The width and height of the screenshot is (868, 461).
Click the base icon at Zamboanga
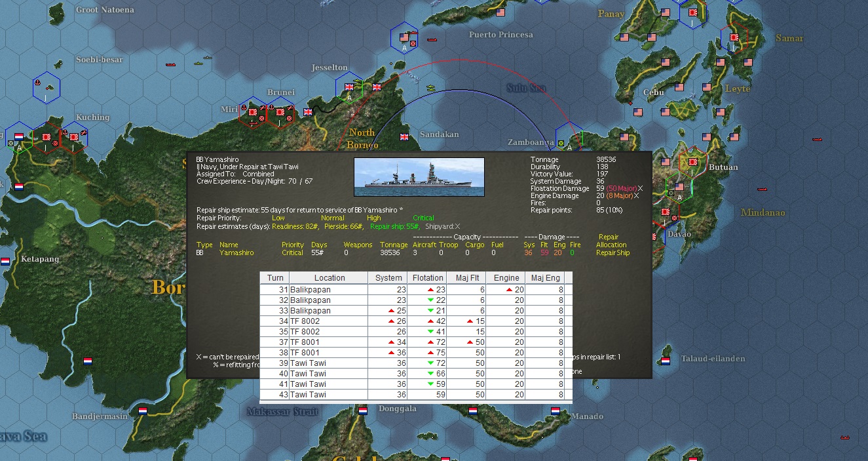click(x=561, y=142)
